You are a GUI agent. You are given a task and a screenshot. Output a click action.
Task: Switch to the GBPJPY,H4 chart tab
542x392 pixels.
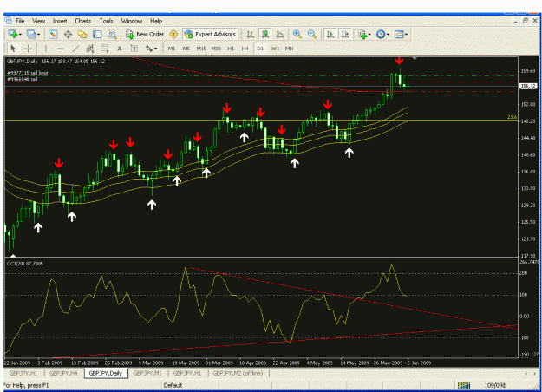pyautogui.click(x=63, y=373)
